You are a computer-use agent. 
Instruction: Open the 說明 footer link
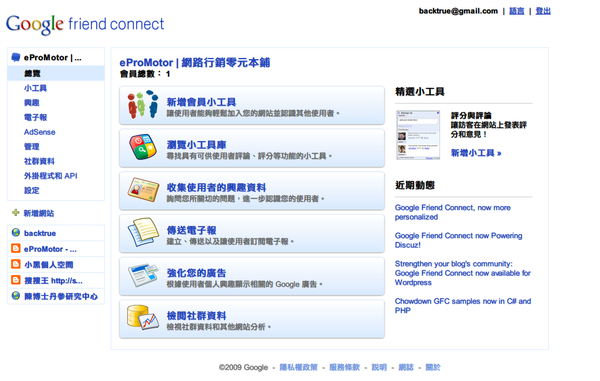point(379,367)
